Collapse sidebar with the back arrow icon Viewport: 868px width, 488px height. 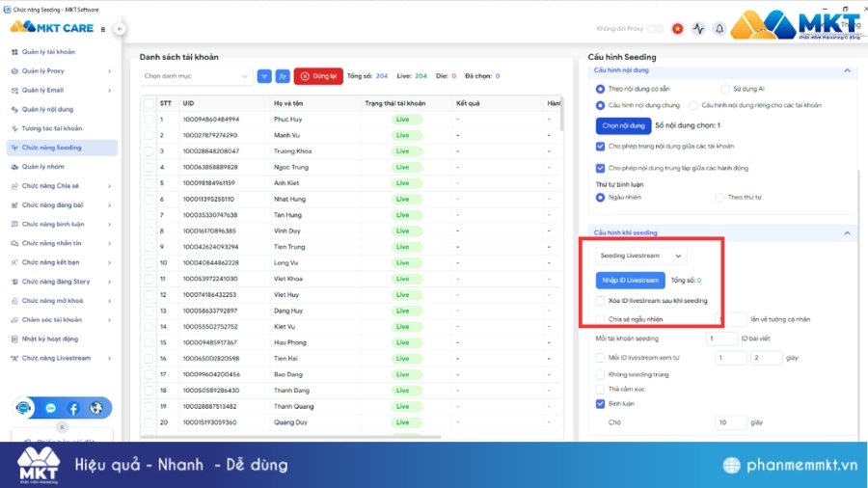(120, 29)
